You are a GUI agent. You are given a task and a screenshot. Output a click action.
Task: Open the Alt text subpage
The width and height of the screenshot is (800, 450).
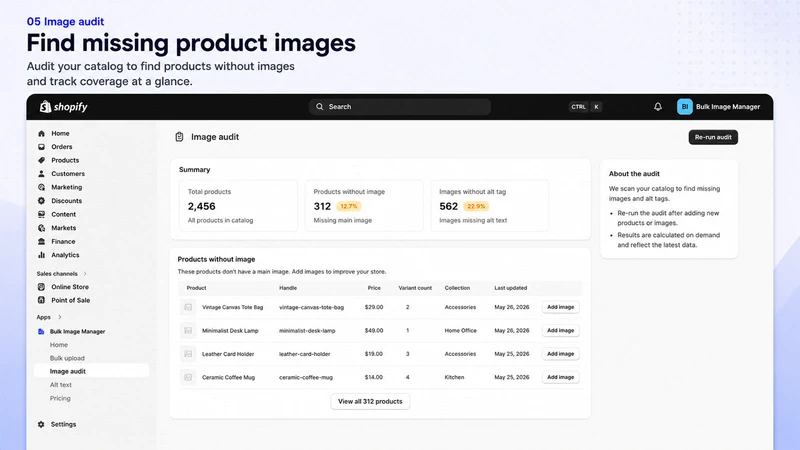point(61,385)
